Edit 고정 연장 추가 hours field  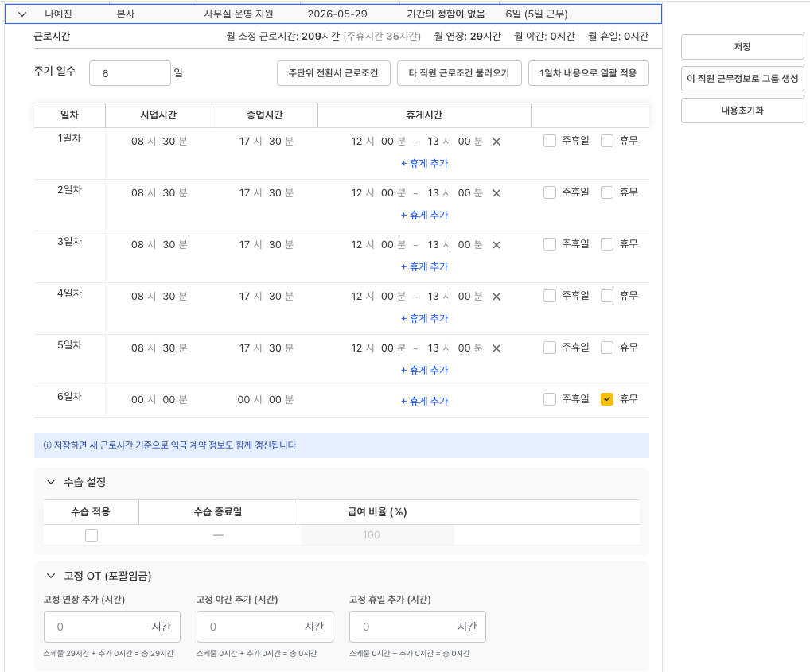pos(112,627)
